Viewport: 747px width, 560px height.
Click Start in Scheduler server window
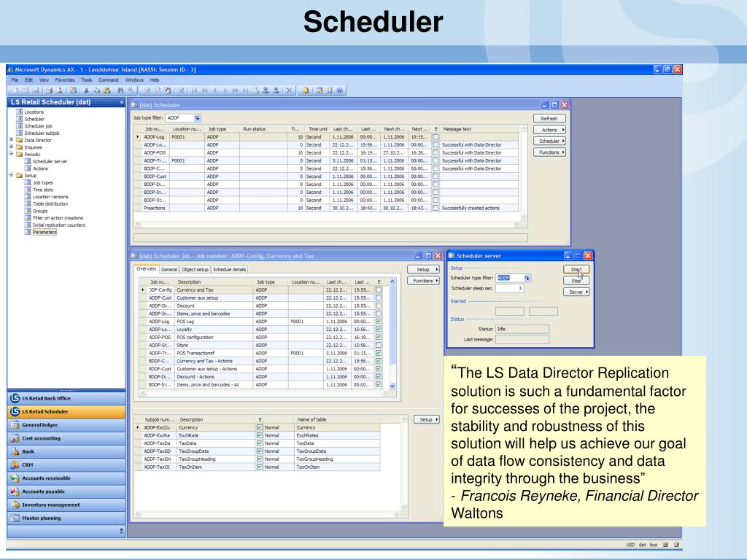(576, 270)
